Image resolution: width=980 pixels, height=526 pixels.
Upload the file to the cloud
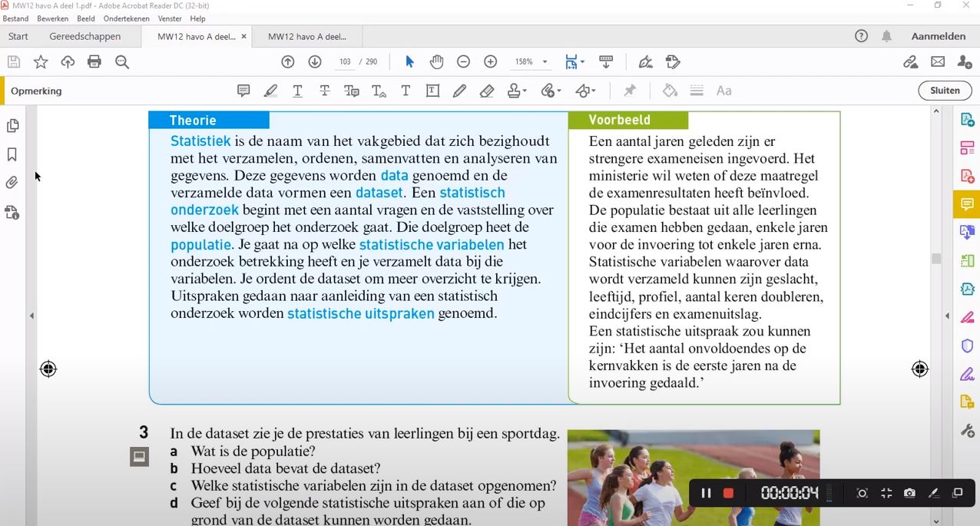click(68, 62)
